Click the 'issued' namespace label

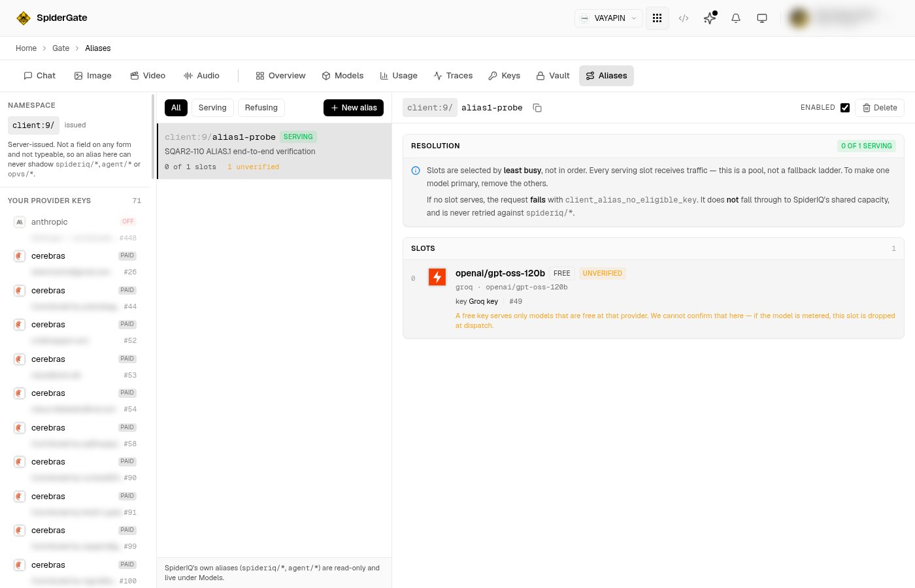click(x=75, y=125)
